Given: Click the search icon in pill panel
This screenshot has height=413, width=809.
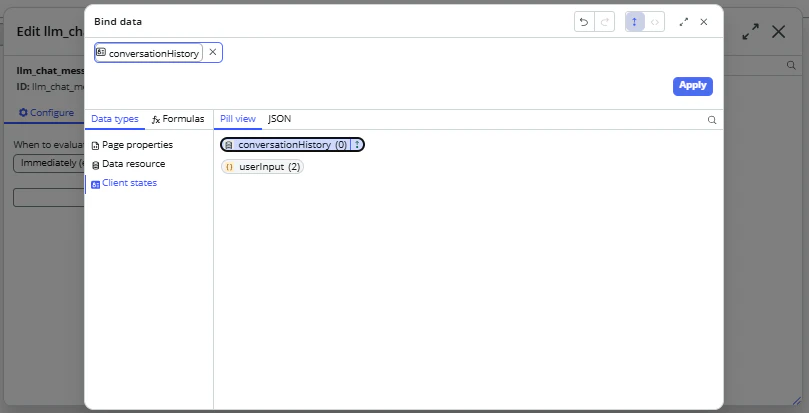Looking at the screenshot, I should 712,120.
